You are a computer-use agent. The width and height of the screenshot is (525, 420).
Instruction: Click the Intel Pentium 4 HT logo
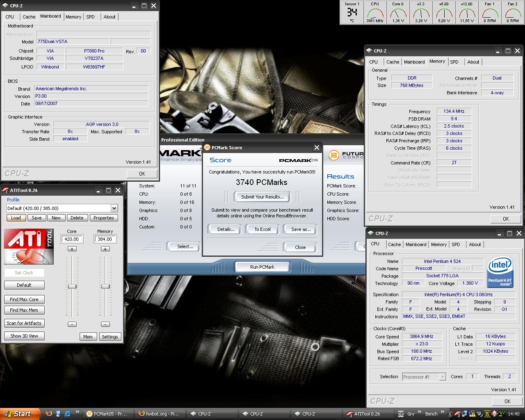pos(500,272)
